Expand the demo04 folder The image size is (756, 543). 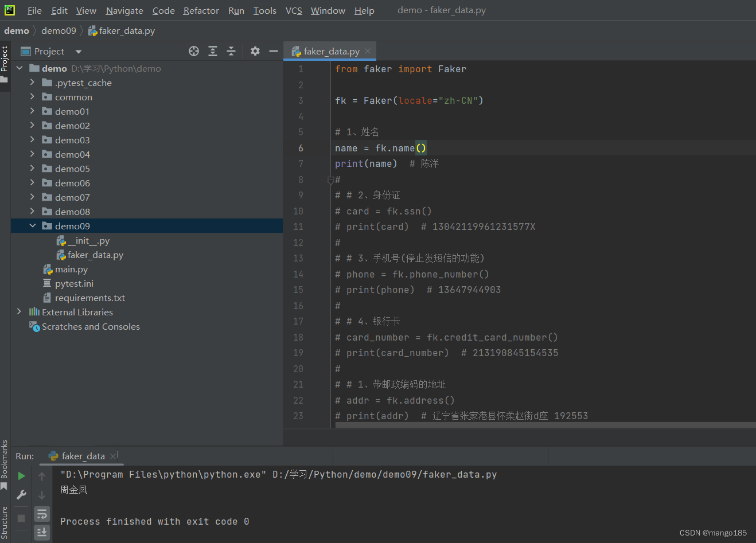32,154
